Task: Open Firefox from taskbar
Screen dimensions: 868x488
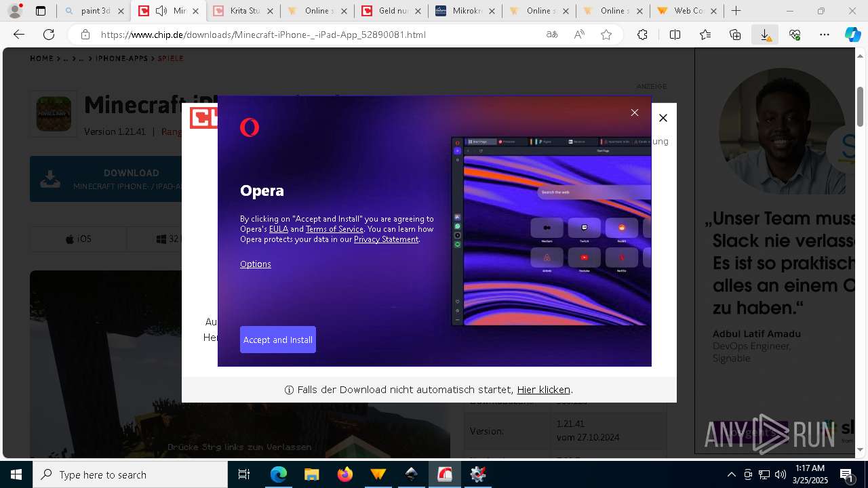Action: click(344, 474)
